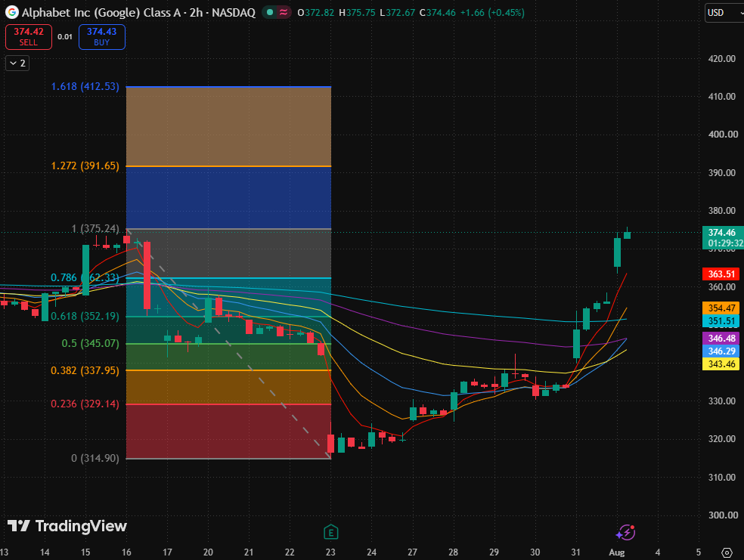Click the red 363.51 moving average price tag
The height and width of the screenshot is (560, 744).
[722, 274]
